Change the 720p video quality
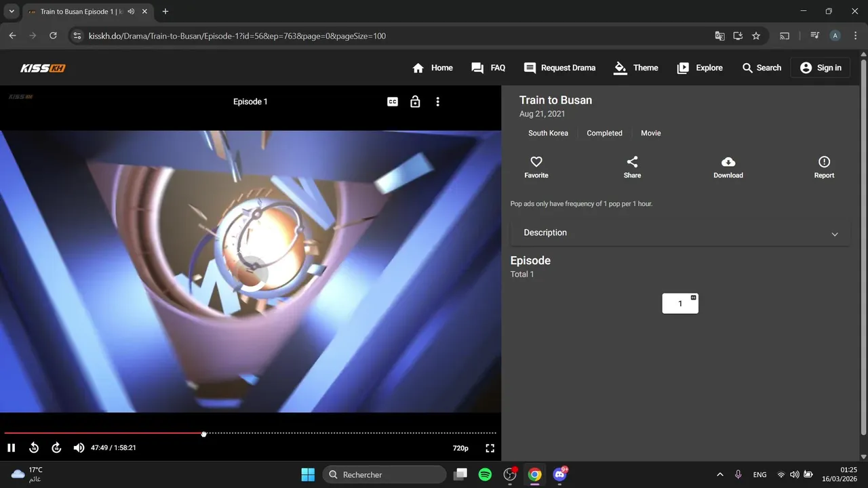This screenshot has width=868, height=488. [460, 448]
